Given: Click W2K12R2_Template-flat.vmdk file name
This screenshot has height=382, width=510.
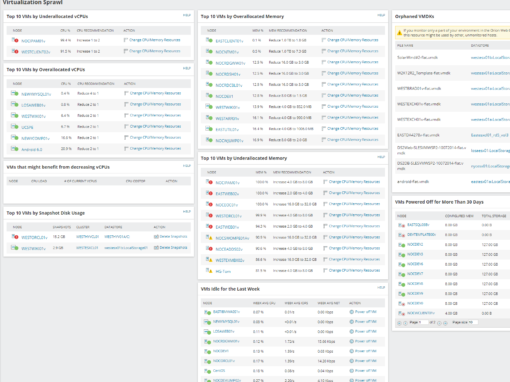Looking at the screenshot, I should [x=424, y=73].
